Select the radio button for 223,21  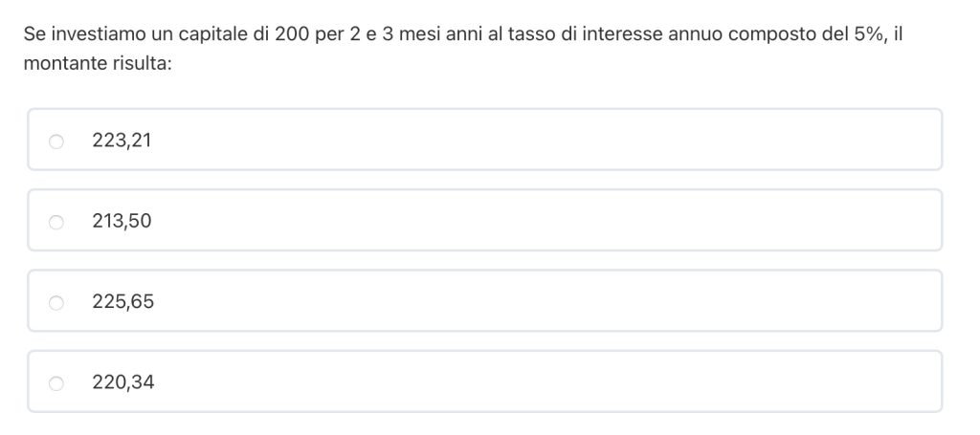click(x=56, y=141)
